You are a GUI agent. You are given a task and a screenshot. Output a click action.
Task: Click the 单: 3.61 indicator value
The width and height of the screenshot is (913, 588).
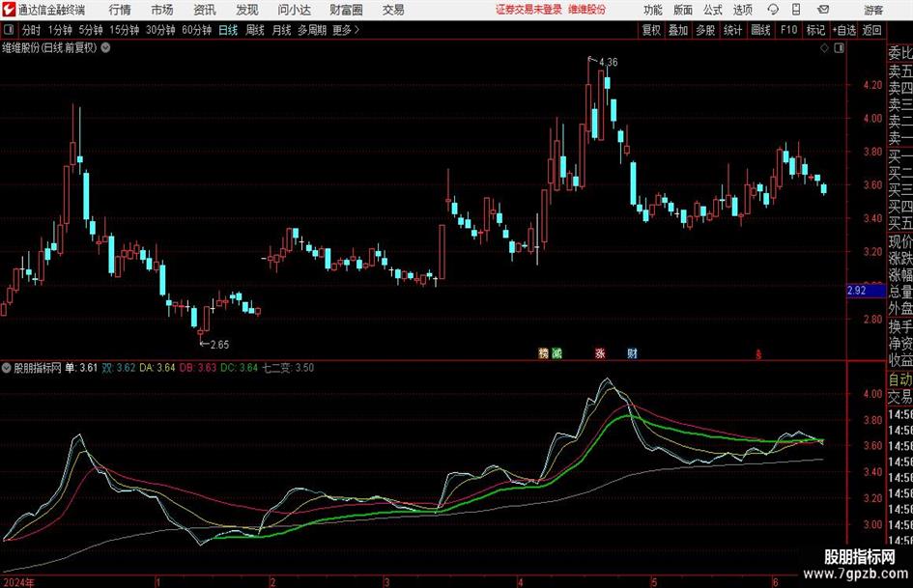tap(81, 367)
